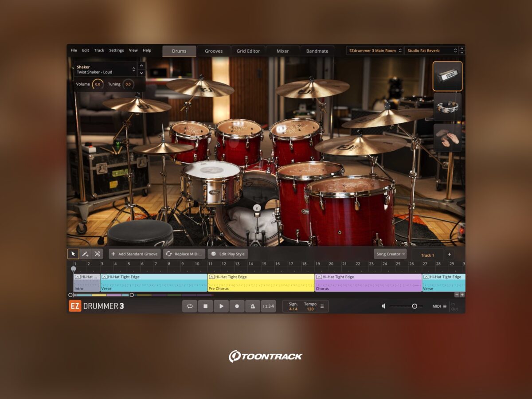
Task: Switch to the Grid Editor tab
Action: 248,51
